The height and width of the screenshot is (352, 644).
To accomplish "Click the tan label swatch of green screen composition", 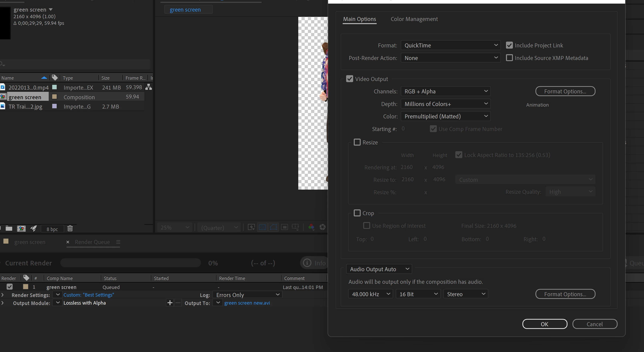I will (54, 97).
